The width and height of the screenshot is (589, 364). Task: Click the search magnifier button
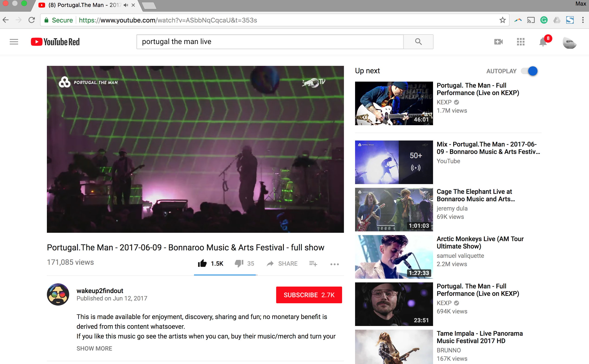click(418, 42)
